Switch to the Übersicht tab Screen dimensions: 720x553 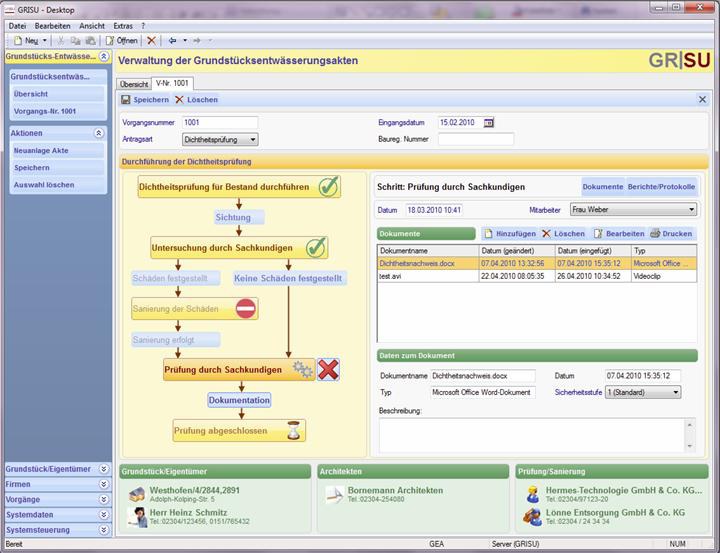pyautogui.click(x=134, y=84)
